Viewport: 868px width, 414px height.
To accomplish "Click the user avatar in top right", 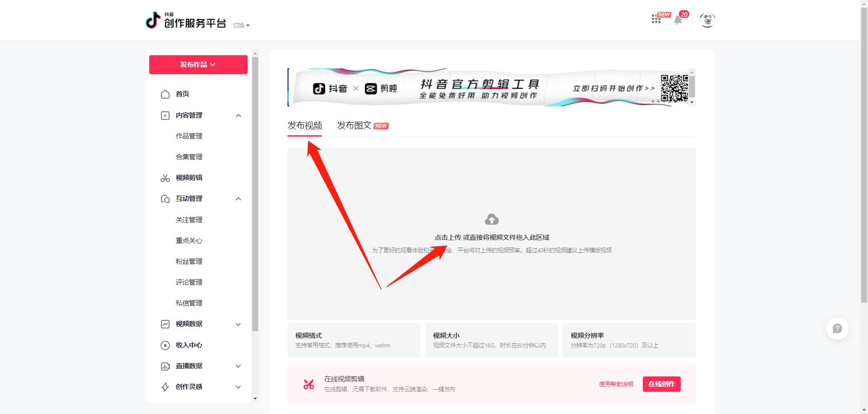I will click(x=708, y=20).
